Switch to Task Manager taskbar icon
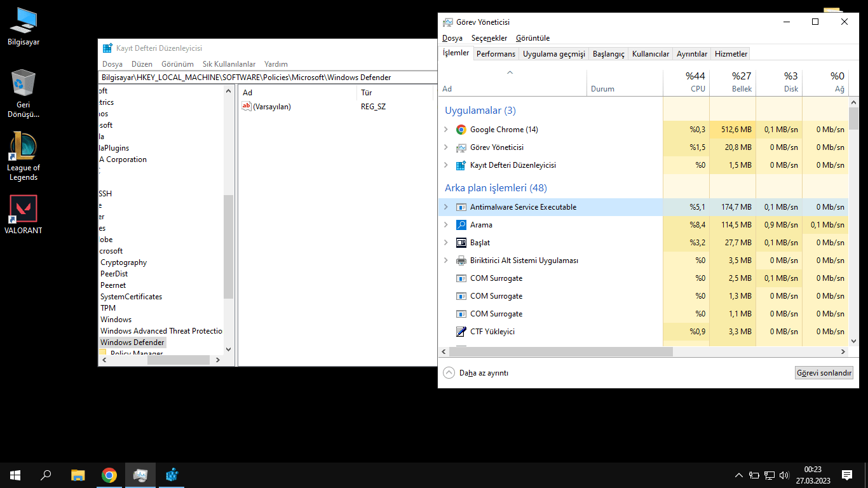The height and width of the screenshot is (488, 868). [x=140, y=475]
